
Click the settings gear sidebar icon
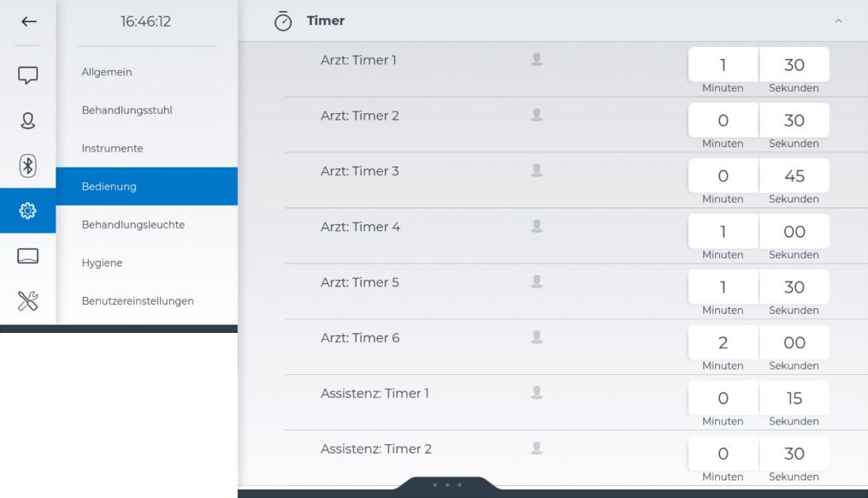click(x=27, y=210)
